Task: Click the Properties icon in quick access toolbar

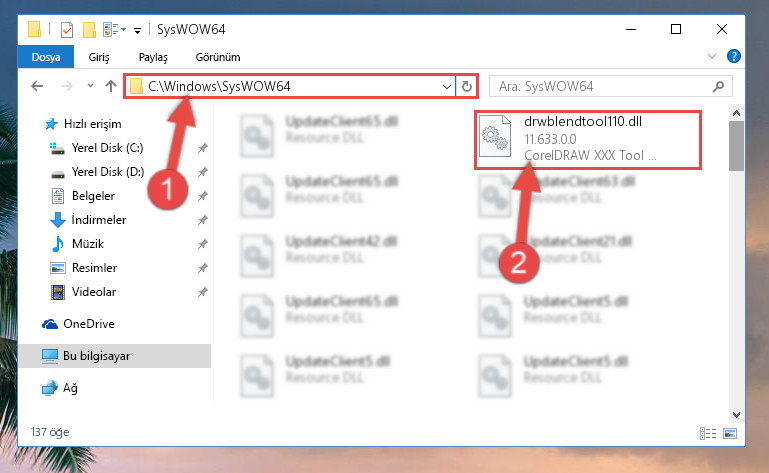Action: coord(67,30)
